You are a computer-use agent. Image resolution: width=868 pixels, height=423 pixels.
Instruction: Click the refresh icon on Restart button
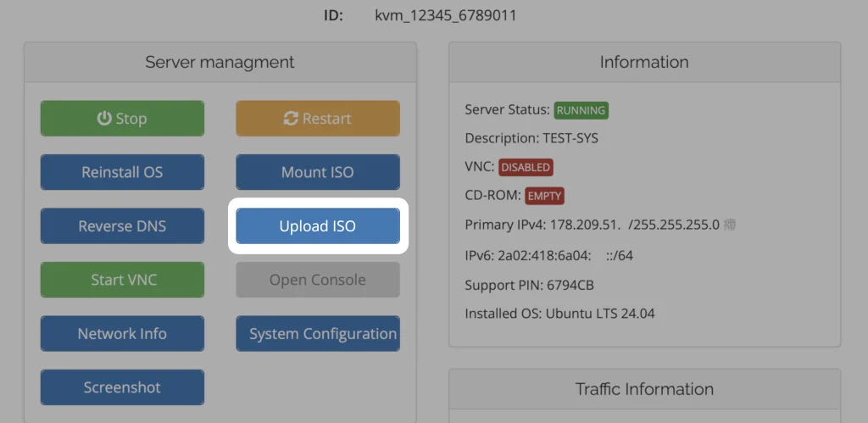pyautogui.click(x=291, y=119)
